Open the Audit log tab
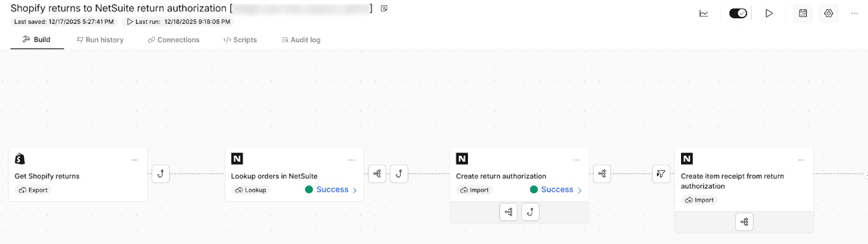This screenshot has width=868, height=244. 301,40
